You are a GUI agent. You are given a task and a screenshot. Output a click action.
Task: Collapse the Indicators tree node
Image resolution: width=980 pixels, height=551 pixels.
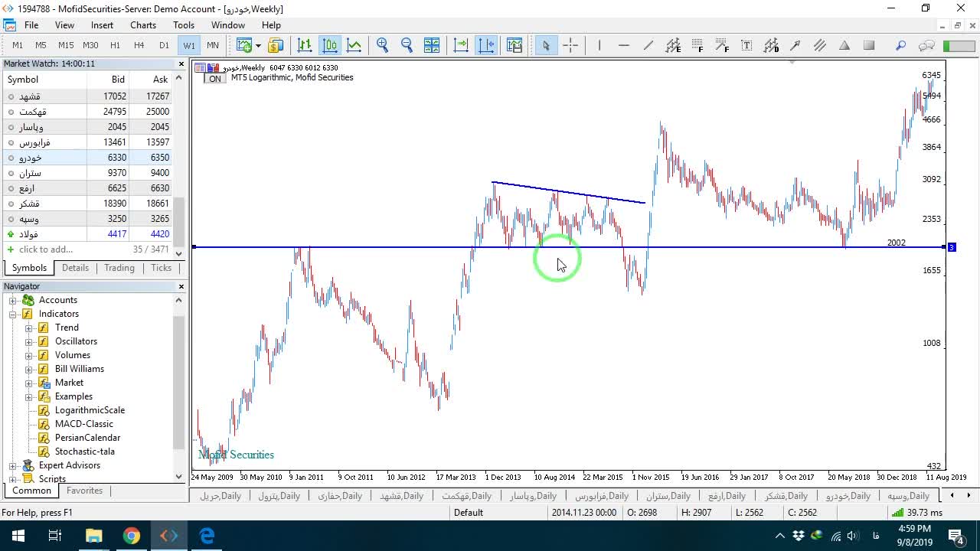tap(13, 314)
